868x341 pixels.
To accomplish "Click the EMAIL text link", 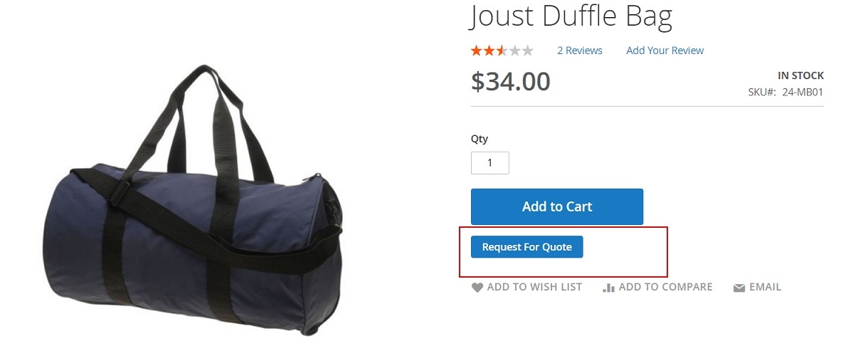I will pos(765,287).
